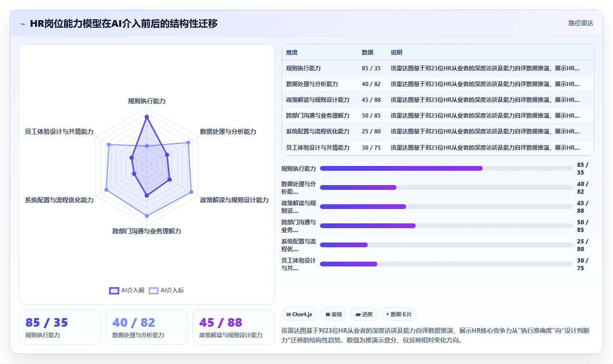Click the 进度 tag chip
Screen dimensions: 613x364
(x=364, y=314)
